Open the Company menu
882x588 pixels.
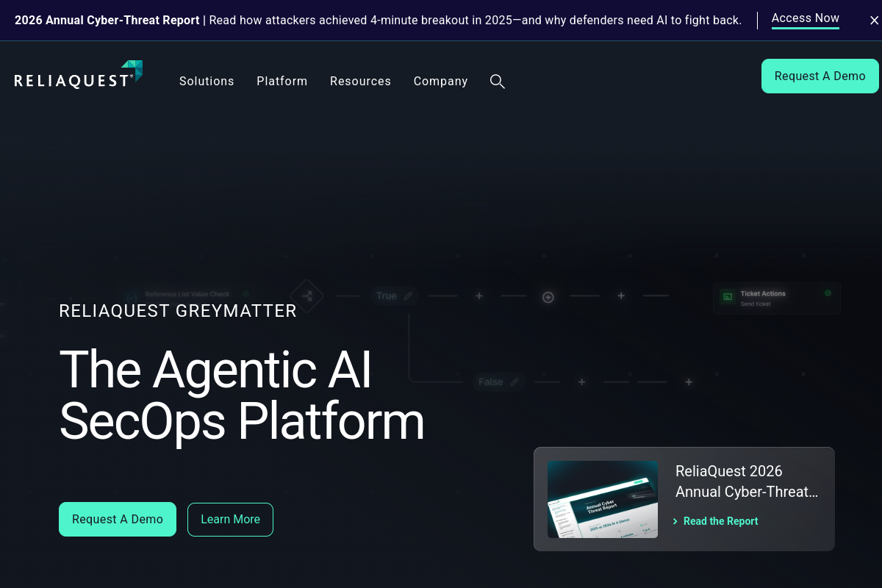pos(441,82)
